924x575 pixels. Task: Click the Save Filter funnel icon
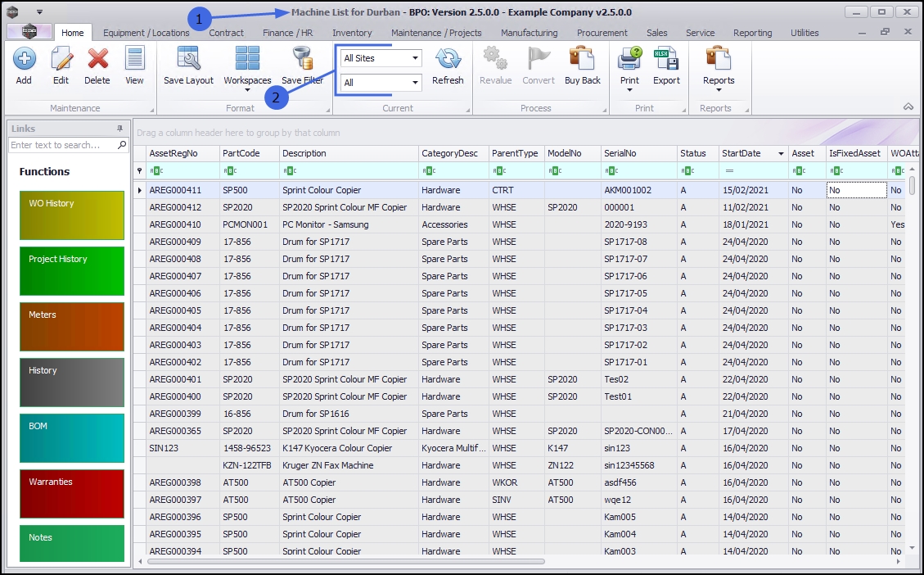click(302, 60)
